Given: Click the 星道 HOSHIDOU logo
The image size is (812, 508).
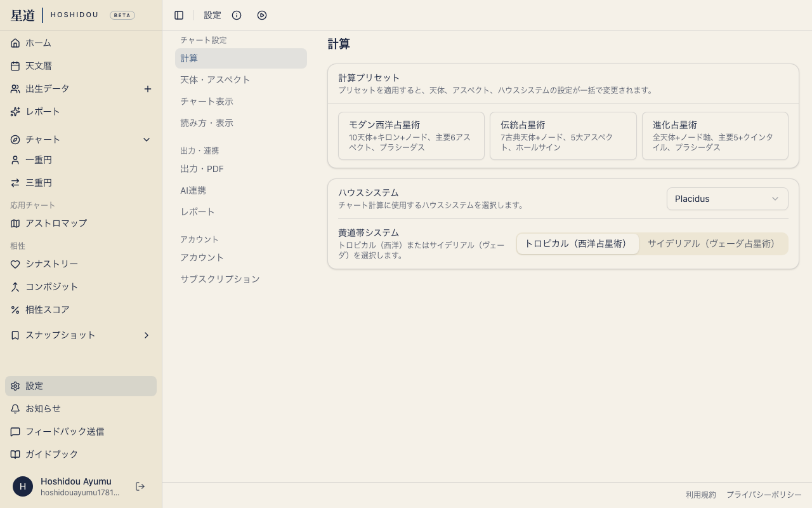Looking at the screenshot, I should 55,15.
